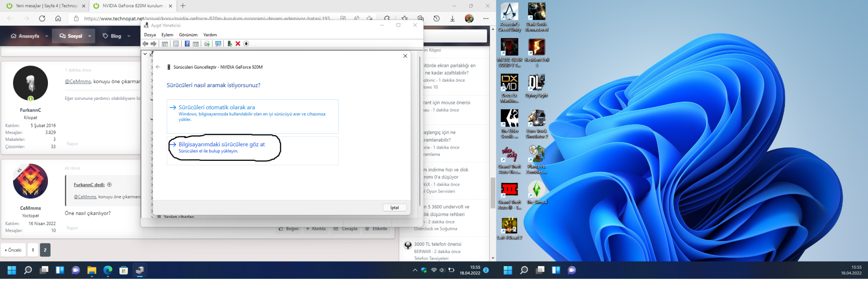Click the '@CeMmms' mention in FurkannC's post
The width and height of the screenshot is (868, 281).
click(78, 81)
